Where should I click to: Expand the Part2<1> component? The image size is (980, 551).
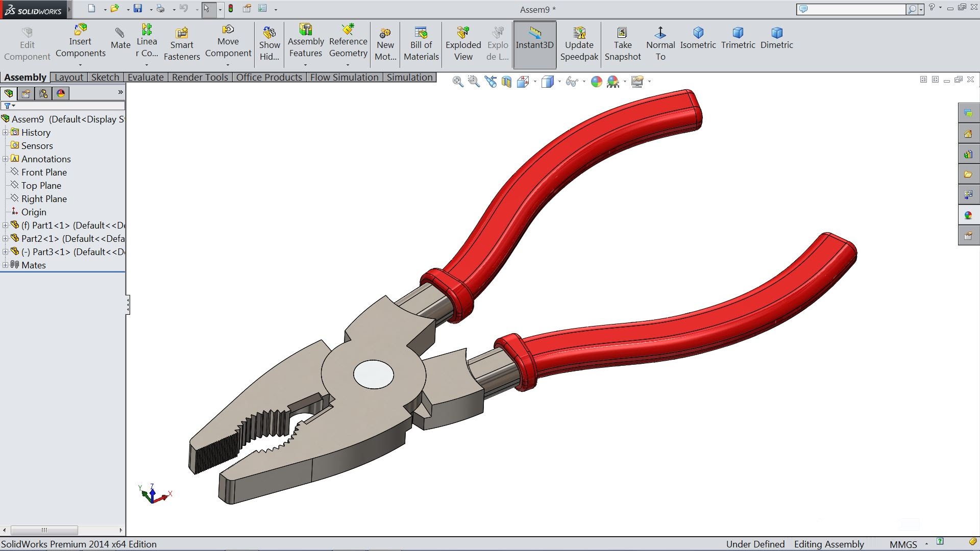[x=6, y=239]
